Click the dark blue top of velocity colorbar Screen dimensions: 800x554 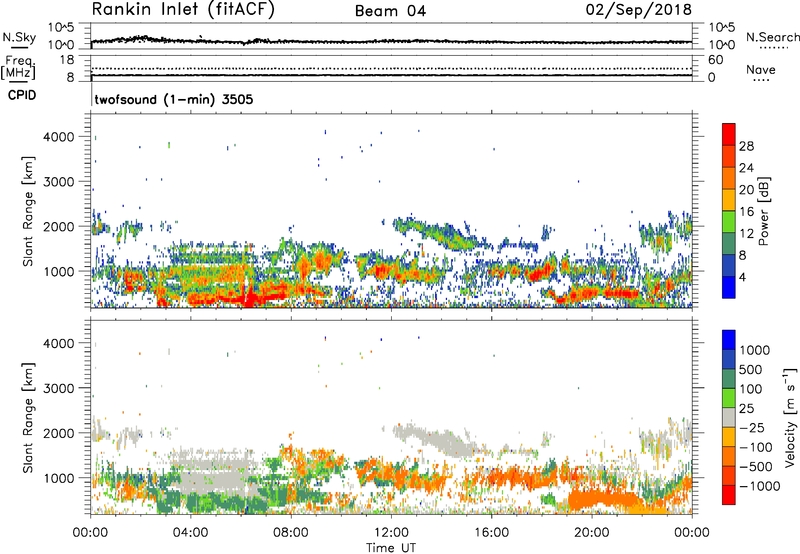click(x=729, y=340)
